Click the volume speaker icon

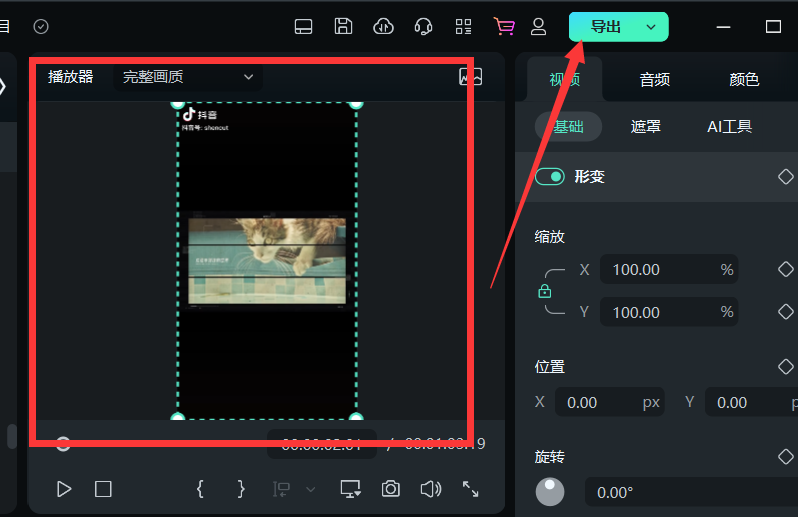431,489
